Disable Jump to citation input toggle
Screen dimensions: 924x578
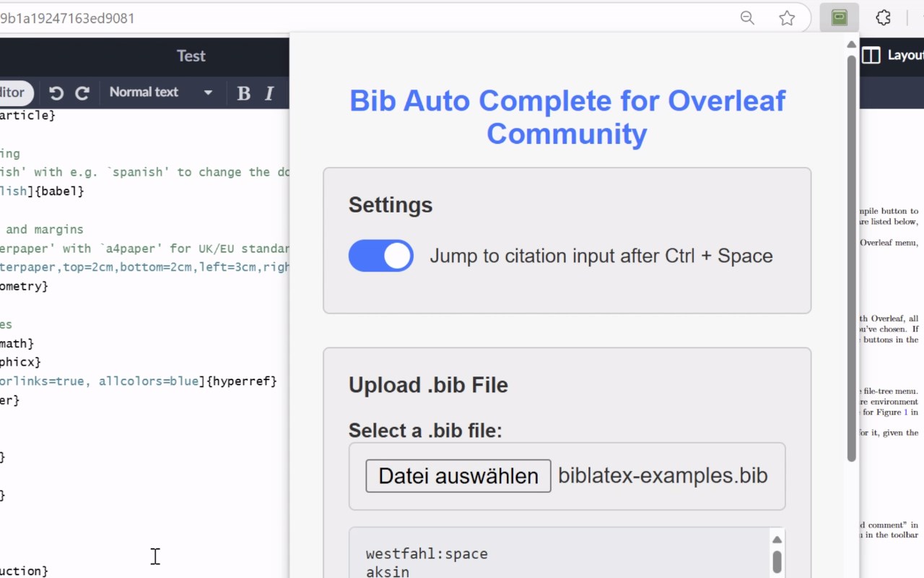click(381, 256)
